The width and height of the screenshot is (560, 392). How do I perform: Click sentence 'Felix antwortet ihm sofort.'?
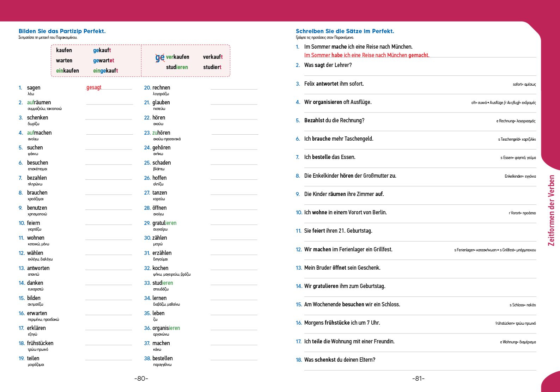coord(334,84)
